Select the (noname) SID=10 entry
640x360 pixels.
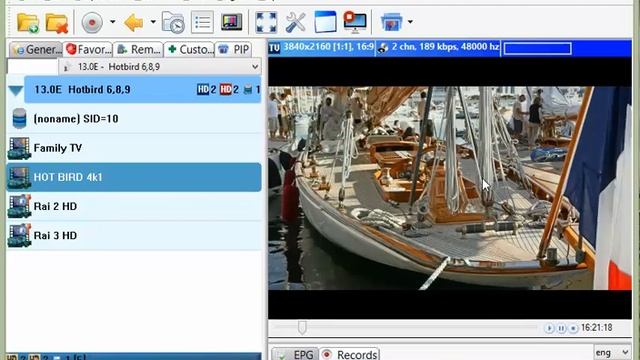(x=134, y=119)
